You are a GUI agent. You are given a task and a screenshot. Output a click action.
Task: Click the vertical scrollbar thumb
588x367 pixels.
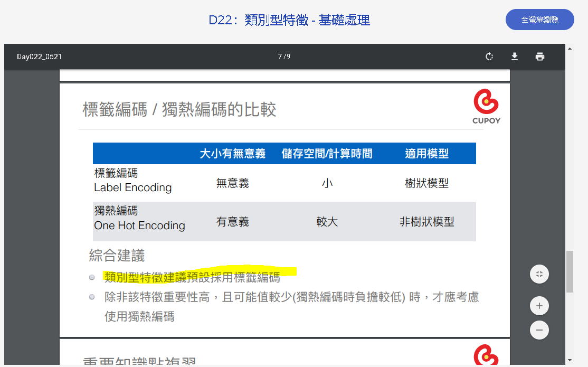point(570,271)
